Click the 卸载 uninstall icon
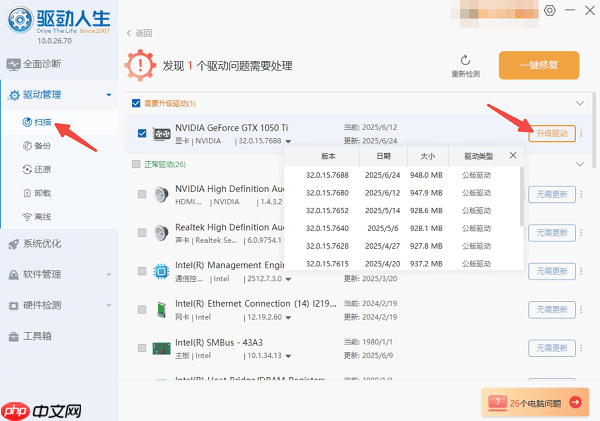 [27, 193]
